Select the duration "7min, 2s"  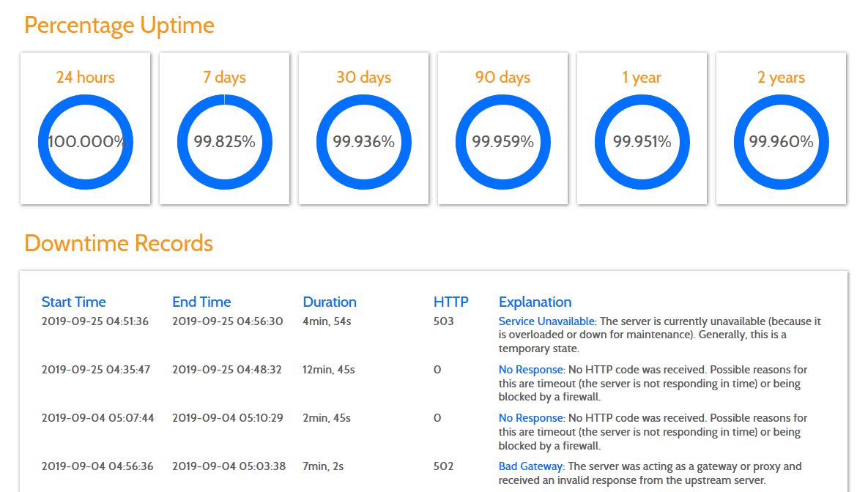[x=323, y=466]
